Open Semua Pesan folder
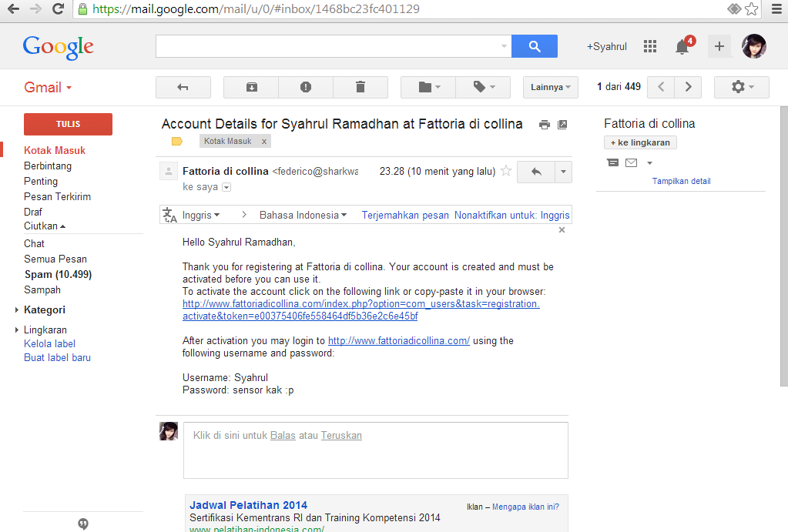Screen dimensions: 788x532 tap(55, 259)
